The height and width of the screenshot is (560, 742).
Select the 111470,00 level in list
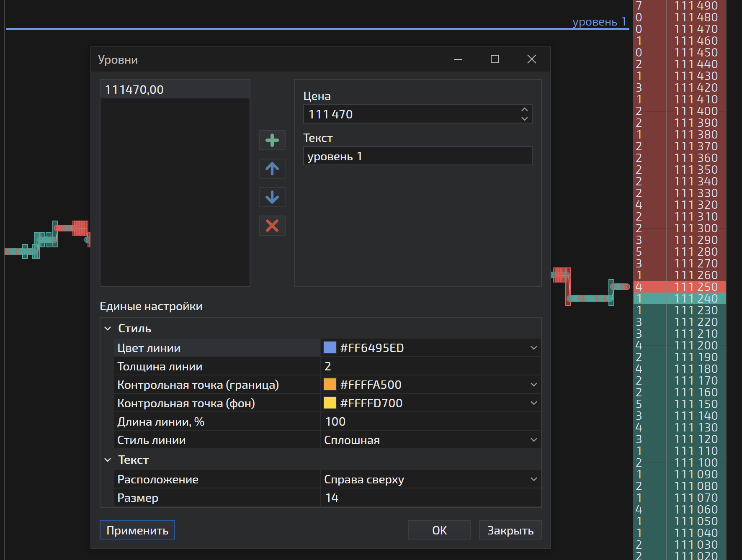[x=175, y=90]
